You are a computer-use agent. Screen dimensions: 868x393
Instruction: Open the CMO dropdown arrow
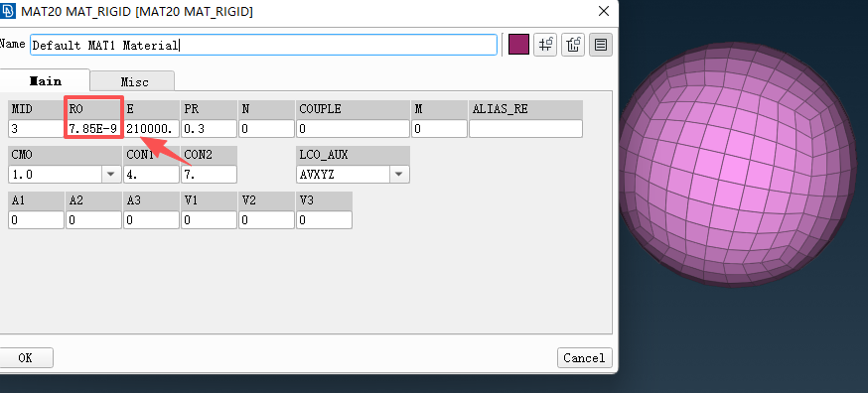[x=110, y=175]
